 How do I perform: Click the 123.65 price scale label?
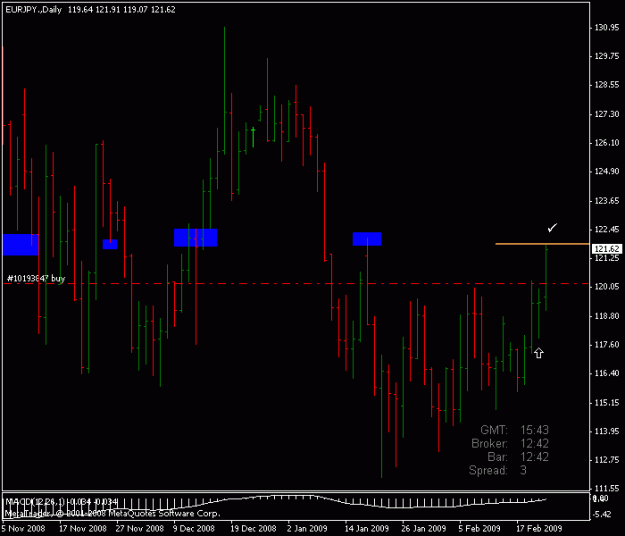(x=607, y=201)
